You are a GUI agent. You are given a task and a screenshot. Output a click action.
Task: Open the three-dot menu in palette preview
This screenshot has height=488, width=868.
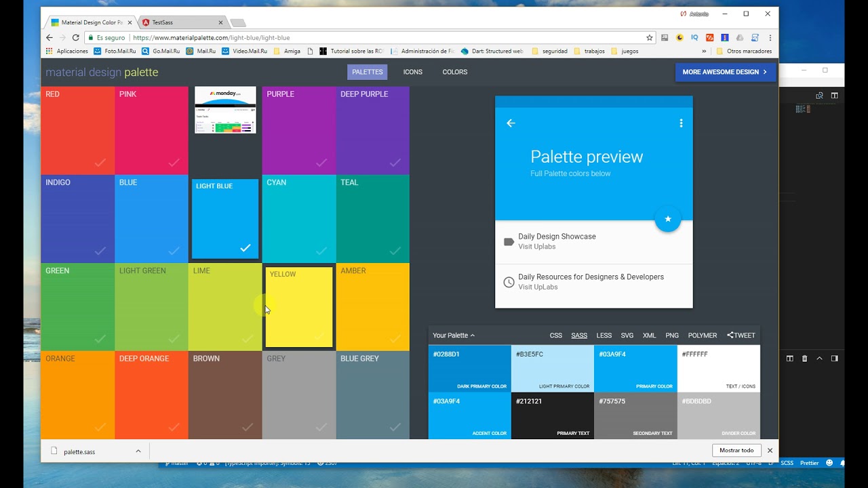click(681, 123)
